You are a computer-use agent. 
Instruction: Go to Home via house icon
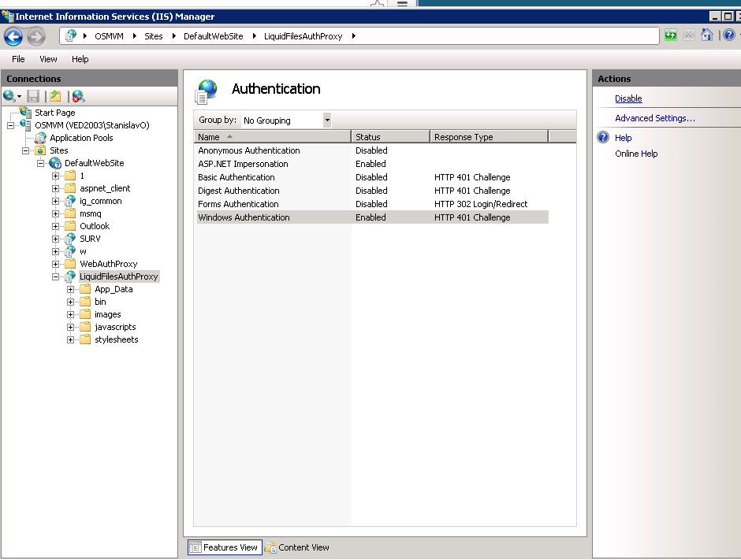707,35
